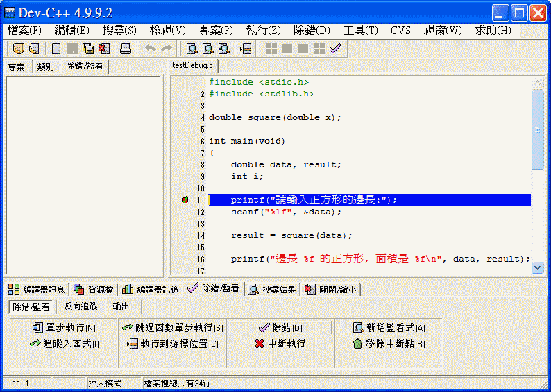The height and width of the screenshot is (392, 551).
Task: Click the 移除中斷點(R) button
Action: (389, 343)
